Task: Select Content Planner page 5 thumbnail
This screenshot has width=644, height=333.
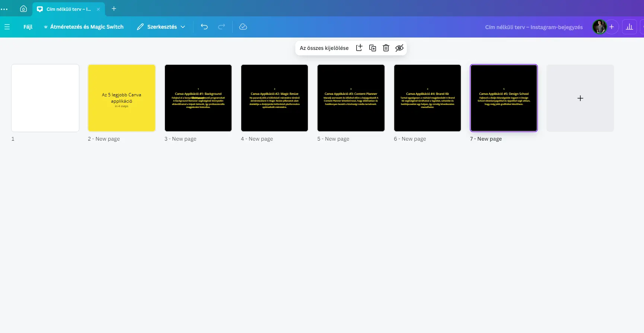Action: tap(351, 98)
